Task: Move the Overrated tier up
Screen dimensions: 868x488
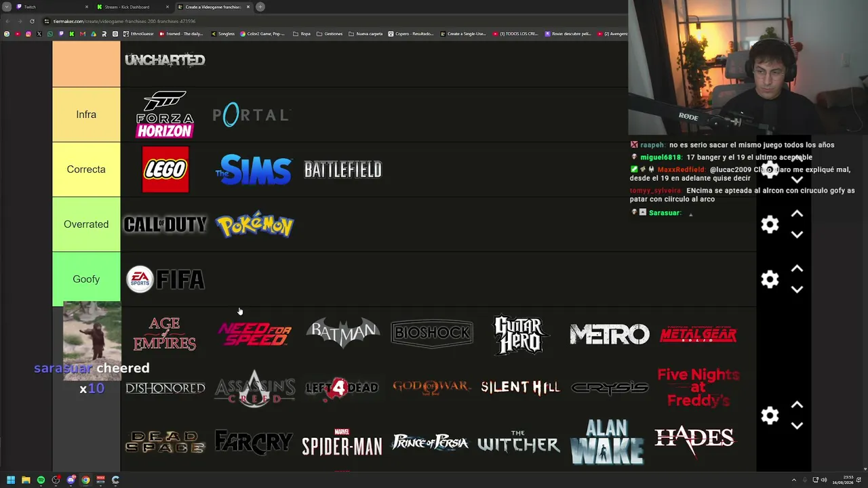Action: click(x=797, y=214)
